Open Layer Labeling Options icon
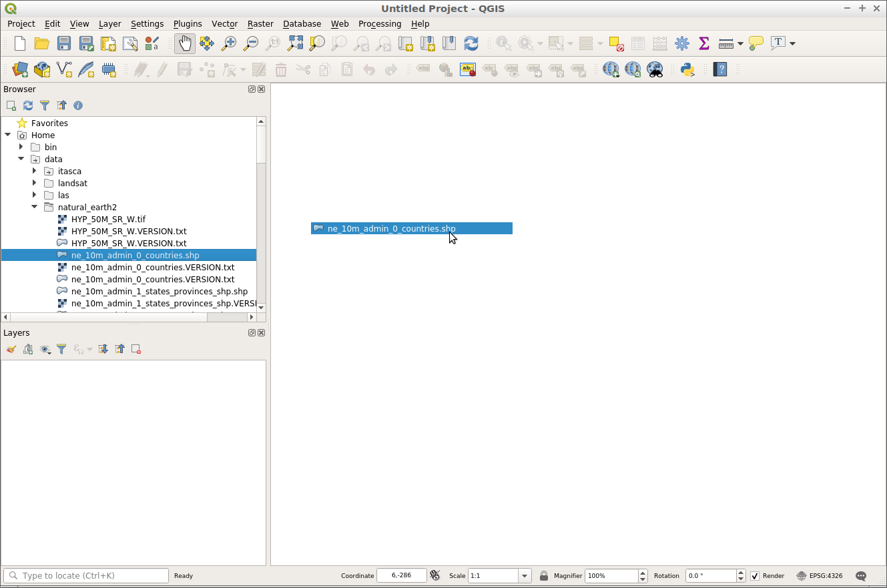887x588 pixels. point(468,69)
